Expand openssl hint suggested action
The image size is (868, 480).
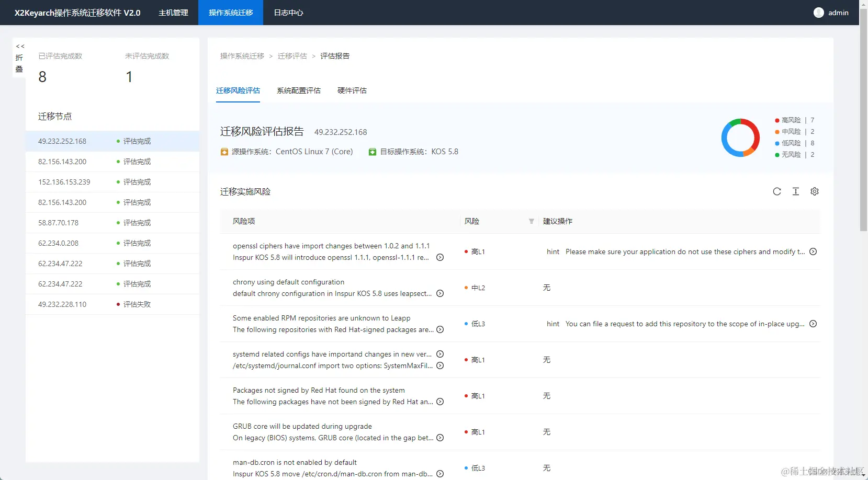pos(813,252)
